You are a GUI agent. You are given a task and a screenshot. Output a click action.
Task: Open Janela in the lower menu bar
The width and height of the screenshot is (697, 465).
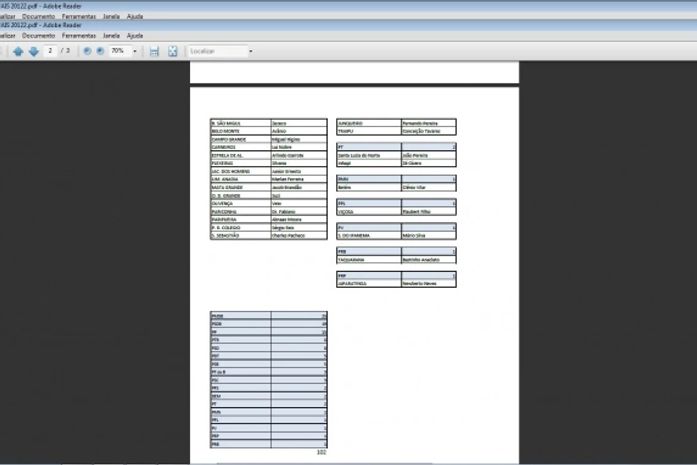tap(111, 35)
